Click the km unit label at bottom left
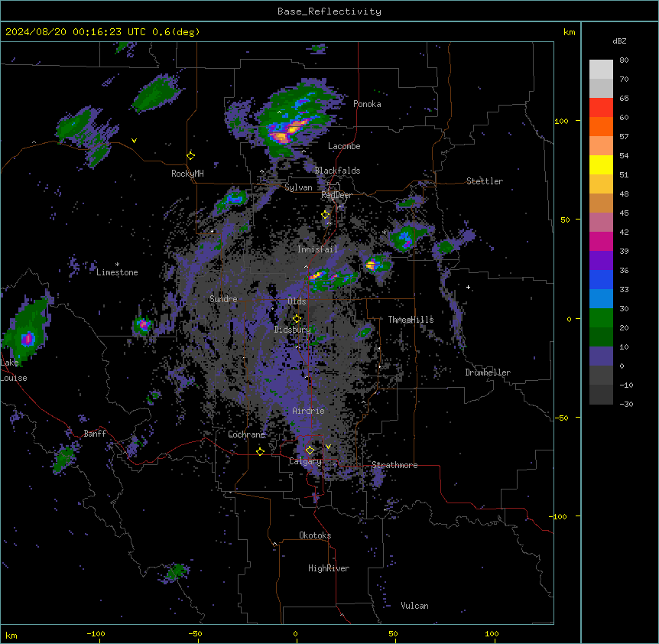 11,635
